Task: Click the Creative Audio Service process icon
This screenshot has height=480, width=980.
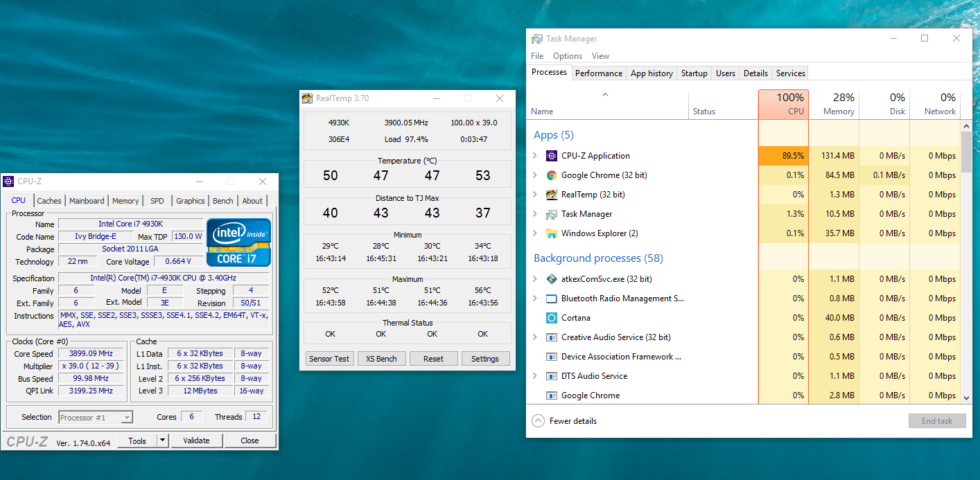Action: [552, 337]
